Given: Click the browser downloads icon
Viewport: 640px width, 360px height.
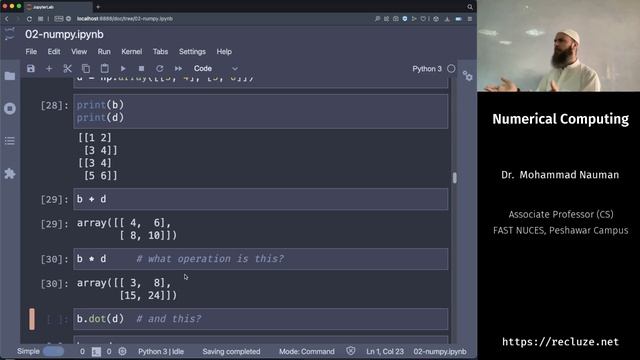Looking at the screenshot, I should click(447, 19).
